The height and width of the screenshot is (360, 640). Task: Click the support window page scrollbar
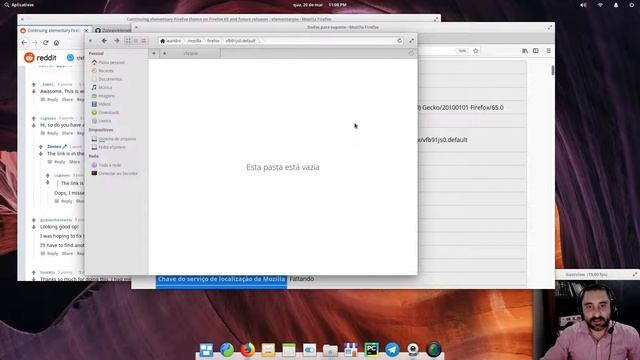(x=553, y=70)
